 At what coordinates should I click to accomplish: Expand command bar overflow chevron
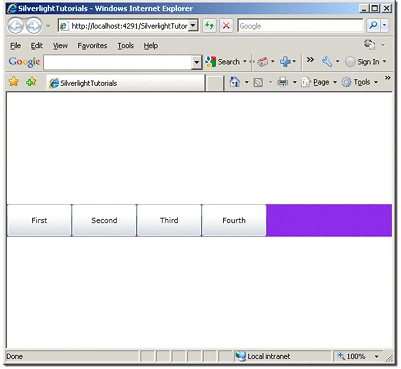pyautogui.click(x=388, y=78)
